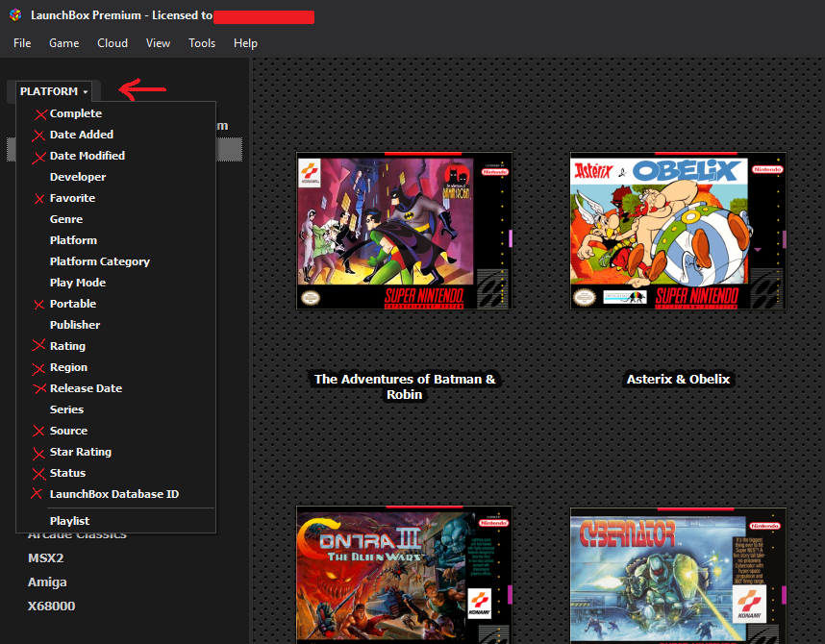Select Favorite in the filter list
The height and width of the screenshot is (644, 825).
[115, 198]
